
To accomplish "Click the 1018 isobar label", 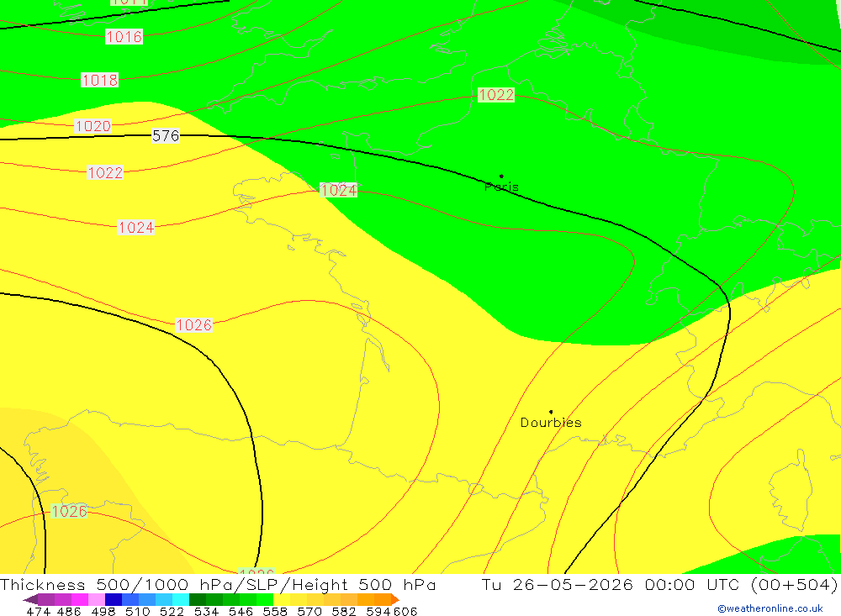I will click(99, 80).
